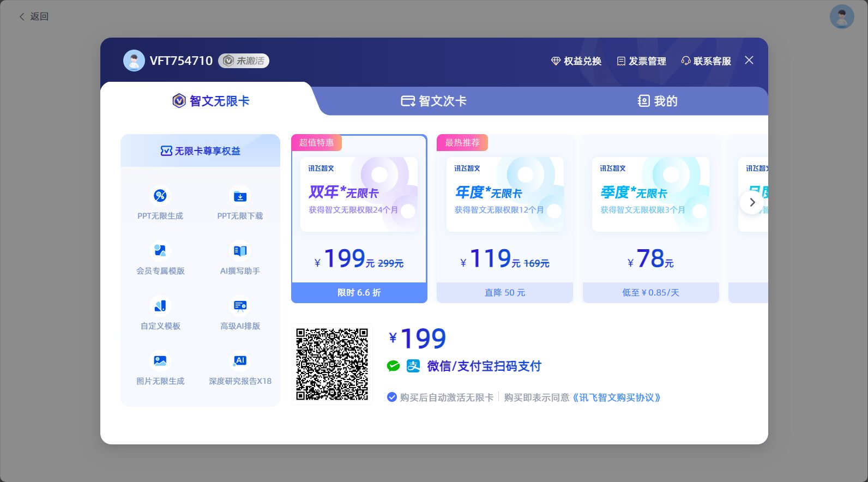Click the 微信/支付宝扫码支付 text

[484, 366]
